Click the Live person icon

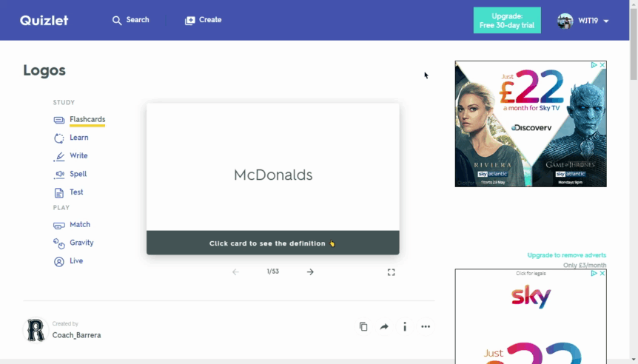(x=59, y=261)
